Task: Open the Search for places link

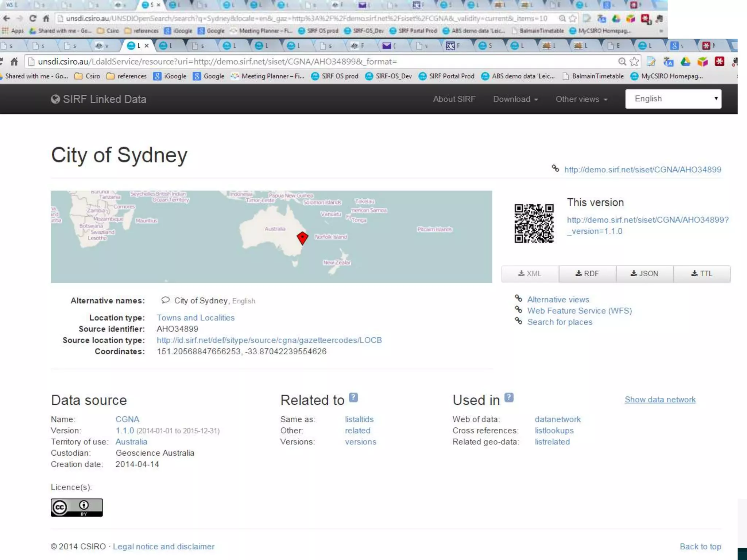Action: click(x=560, y=322)
